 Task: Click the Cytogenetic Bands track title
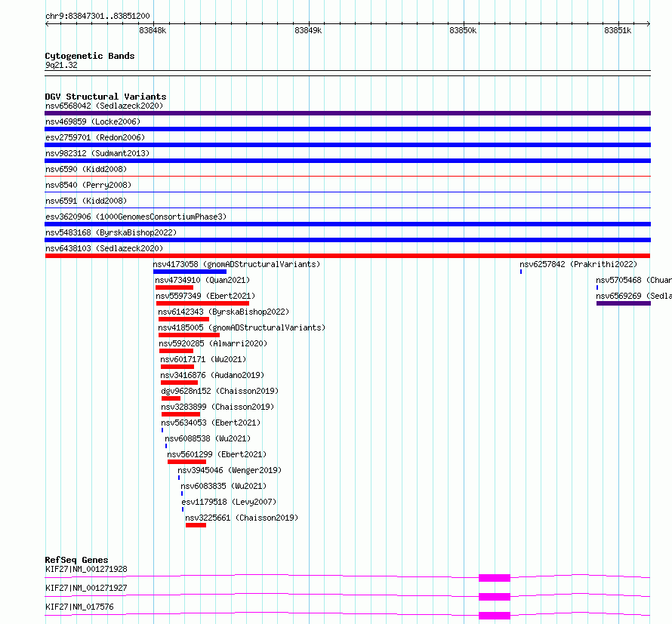[90, 56]
